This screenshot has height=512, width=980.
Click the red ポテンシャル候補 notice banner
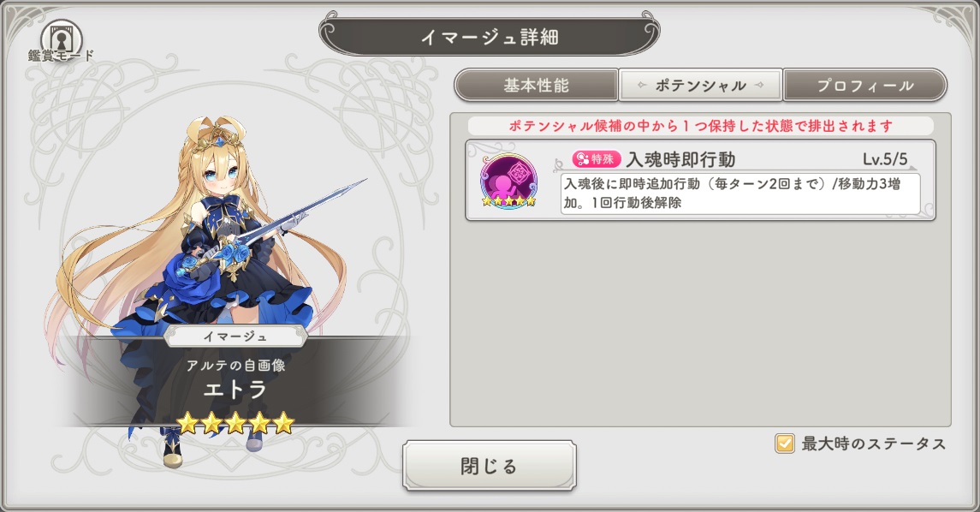pos(701,126)
